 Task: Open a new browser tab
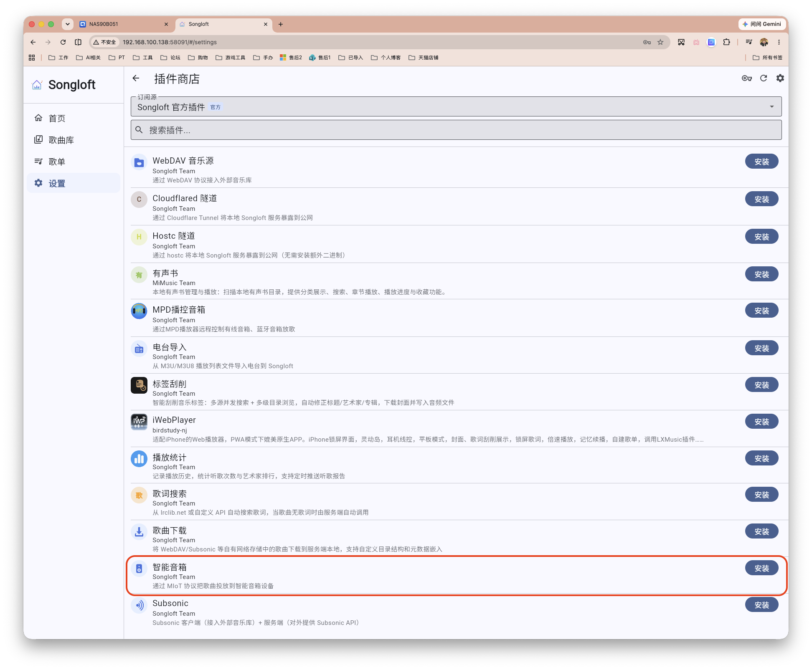coord(281,24)
